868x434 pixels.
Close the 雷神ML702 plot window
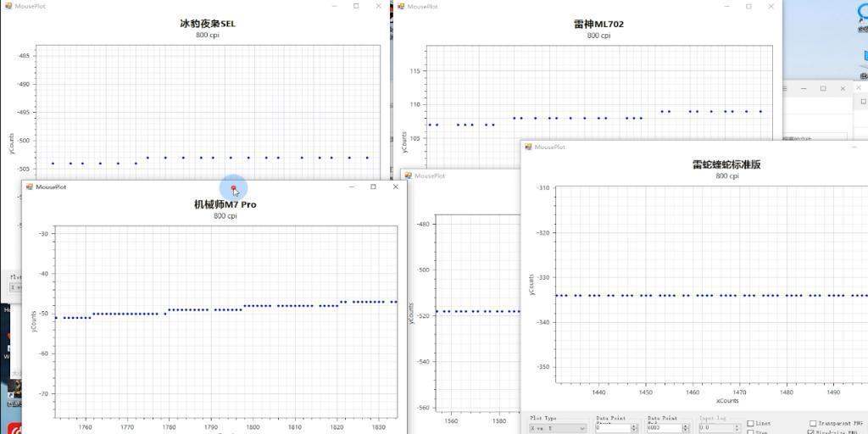[771, 6]
